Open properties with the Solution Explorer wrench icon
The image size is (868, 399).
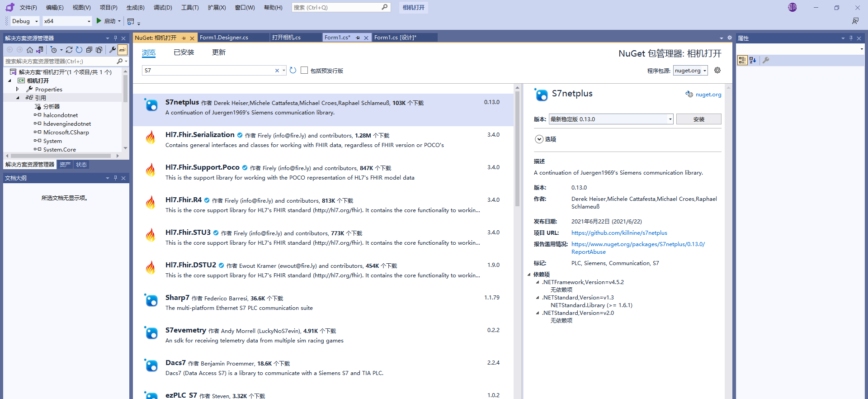112,50
